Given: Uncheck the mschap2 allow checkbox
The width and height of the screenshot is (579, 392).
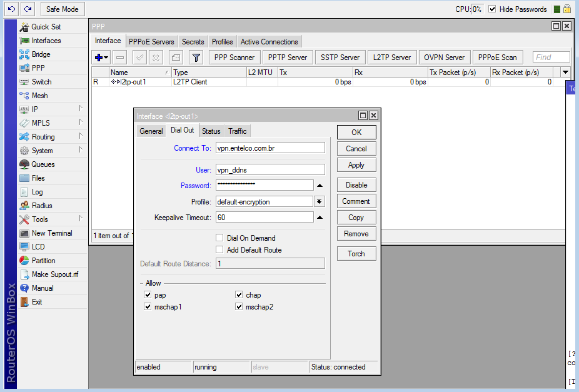Looking at the screenshot, I should (x=239, y=307).
